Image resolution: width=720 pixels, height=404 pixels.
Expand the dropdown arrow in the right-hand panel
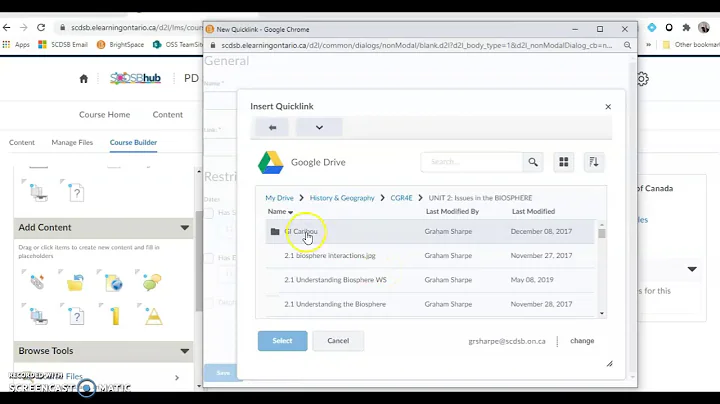pos(692,269)
